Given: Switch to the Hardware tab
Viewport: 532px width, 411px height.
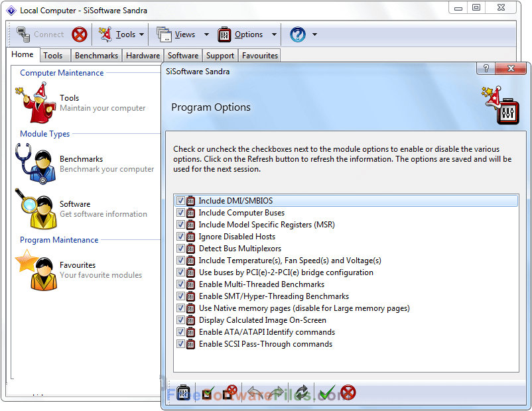Looking at the screenshot, I should coord(143,56).
